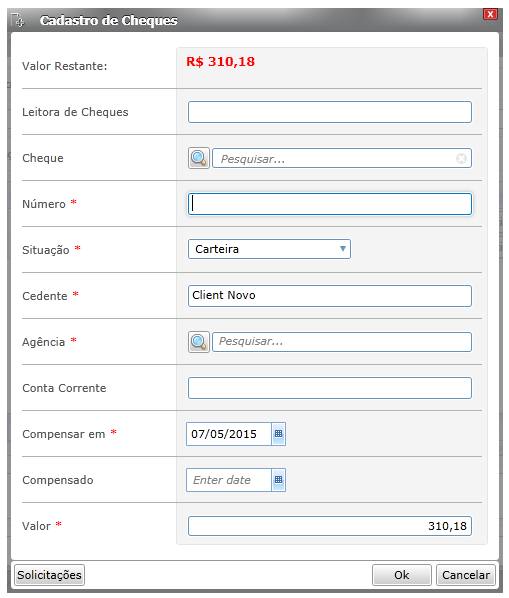
Task: Open the Compensar em calendar picker
Action: tap(279, 434)
